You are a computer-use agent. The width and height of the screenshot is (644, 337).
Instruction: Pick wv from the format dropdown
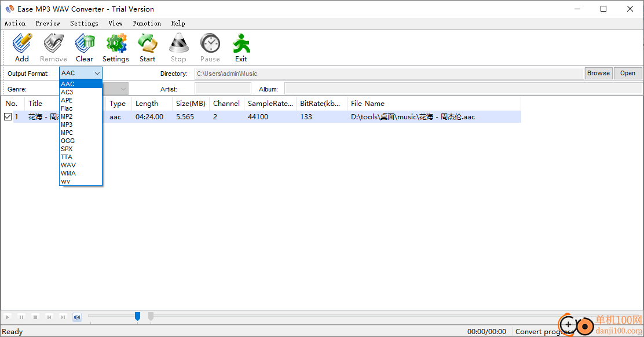(80, 181)
